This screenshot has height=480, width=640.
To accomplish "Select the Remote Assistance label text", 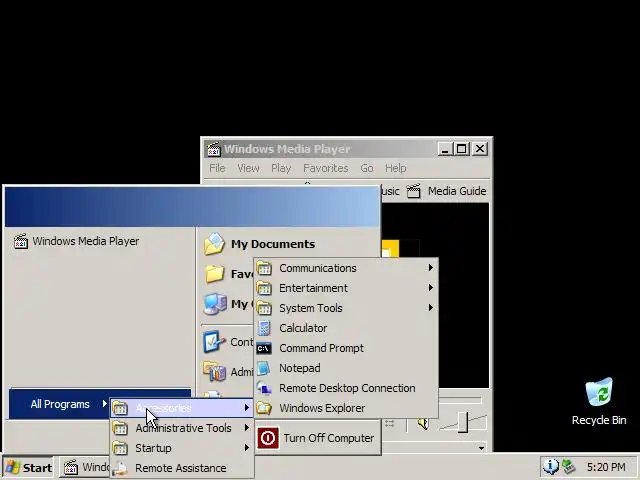I will [180, 468].
